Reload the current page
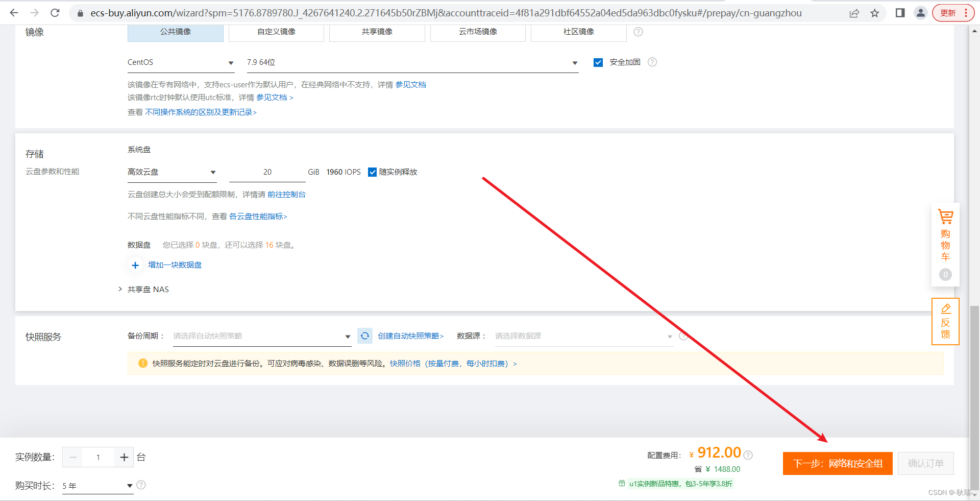This screenshot has width=980, height=501. click(55, 13)
